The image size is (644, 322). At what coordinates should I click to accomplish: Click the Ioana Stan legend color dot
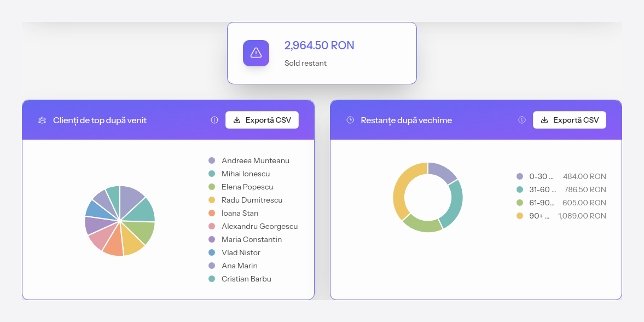coord(212,213)
